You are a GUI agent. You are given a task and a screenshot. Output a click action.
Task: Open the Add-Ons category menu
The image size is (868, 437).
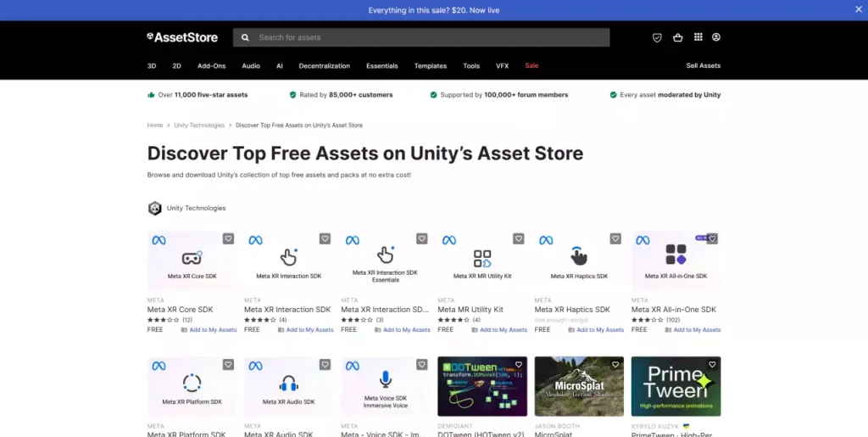click(211, 66)
